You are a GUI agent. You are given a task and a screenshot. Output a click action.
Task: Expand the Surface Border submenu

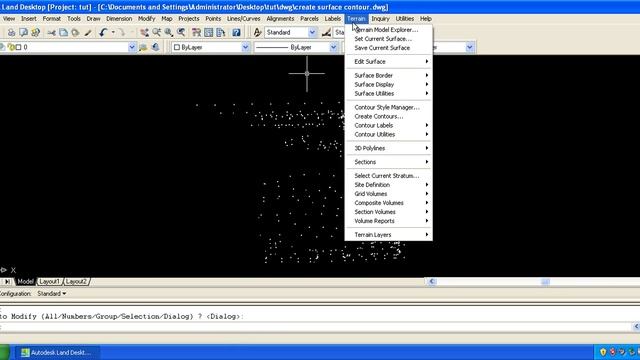389,76
